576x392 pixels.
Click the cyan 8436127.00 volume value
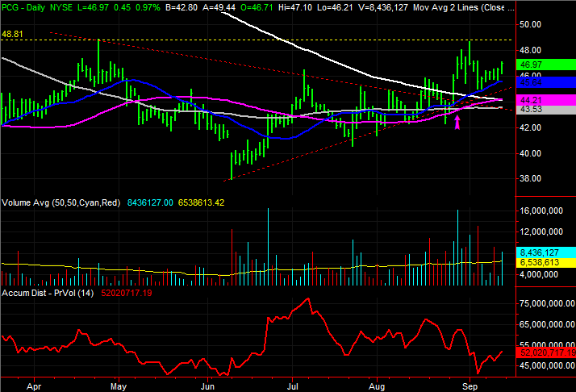coord(150,202)
